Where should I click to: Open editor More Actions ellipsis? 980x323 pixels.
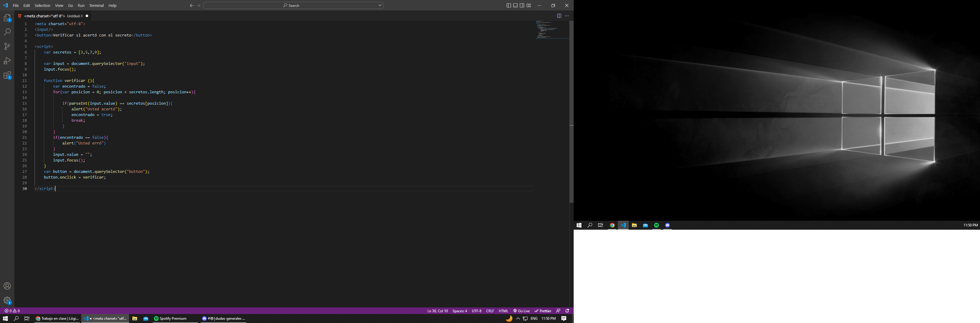567,16
